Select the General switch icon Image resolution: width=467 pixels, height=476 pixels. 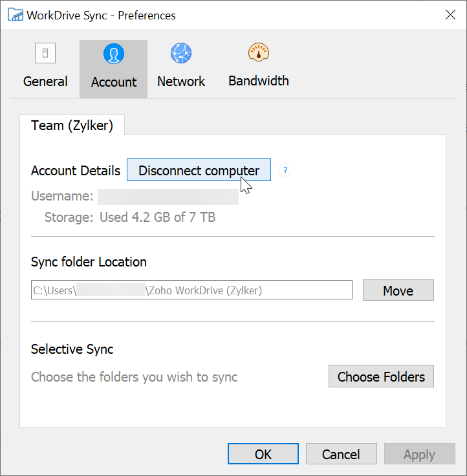pos(45,54)
